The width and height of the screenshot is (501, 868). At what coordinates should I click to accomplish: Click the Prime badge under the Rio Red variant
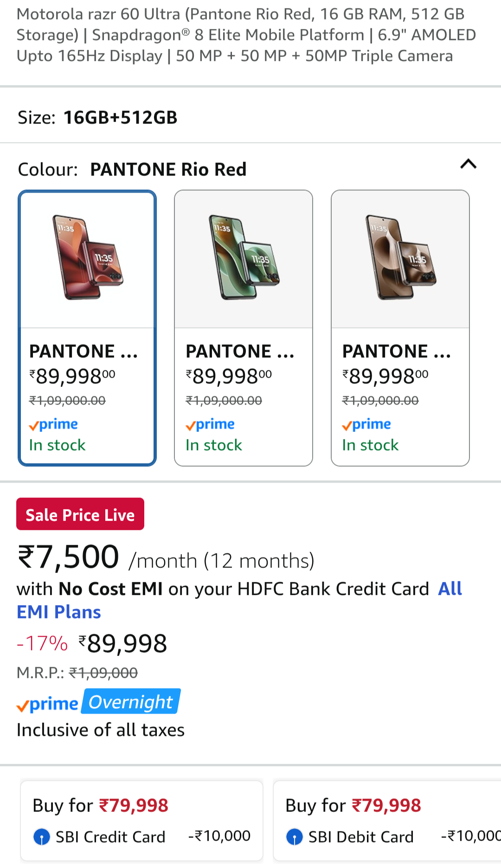click(53, 424)
